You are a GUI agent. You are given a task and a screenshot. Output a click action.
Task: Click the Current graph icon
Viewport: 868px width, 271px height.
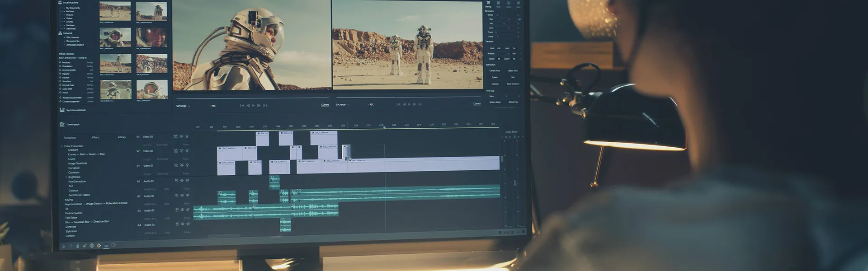(62, 124)
